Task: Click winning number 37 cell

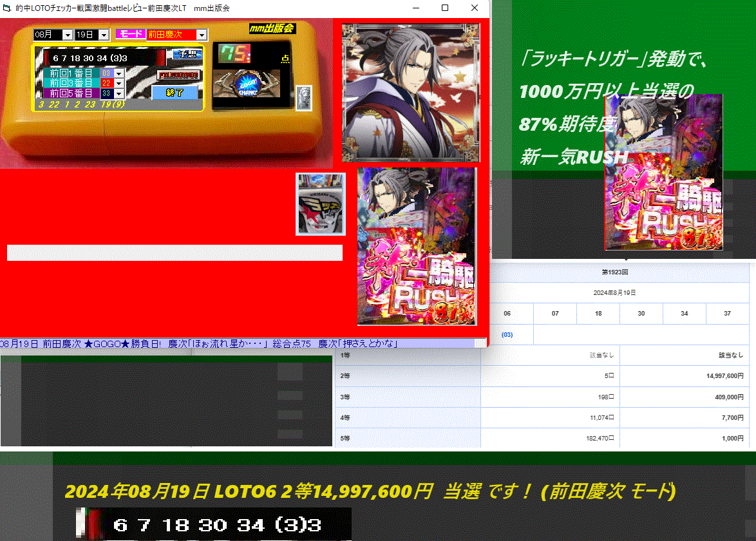Action: [727, 314]
